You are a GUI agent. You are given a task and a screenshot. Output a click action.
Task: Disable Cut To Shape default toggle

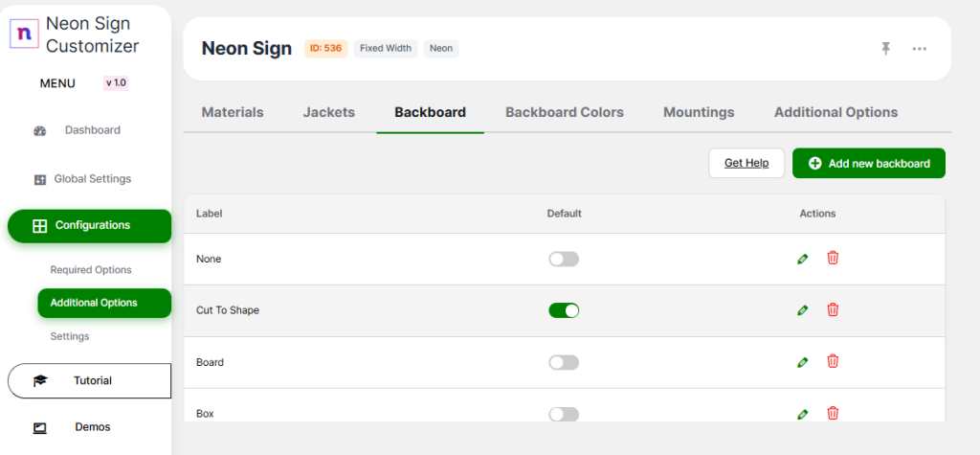(x=564, y=310)
